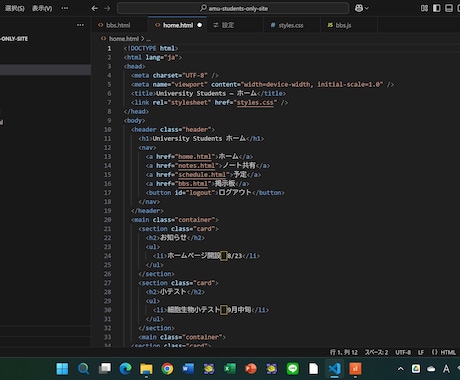The image size is (460, 380).
Task: Open File Explorer from taskbar
Action: [146, 369]
